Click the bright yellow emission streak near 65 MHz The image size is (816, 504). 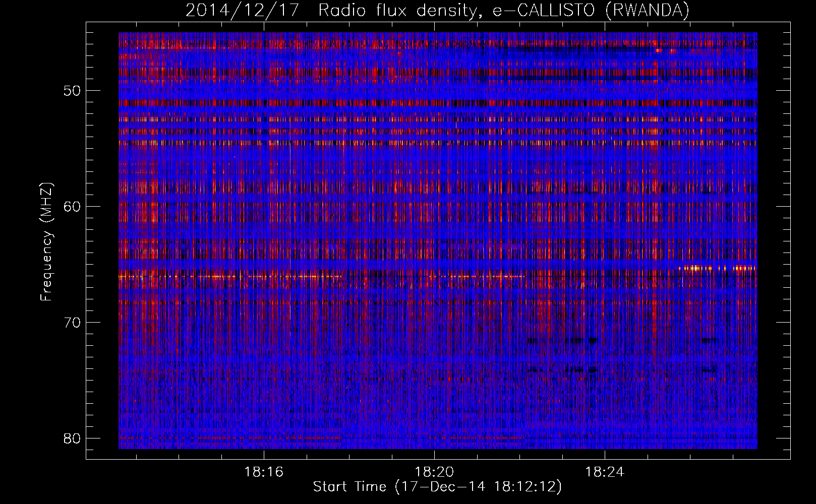point(717,268)
